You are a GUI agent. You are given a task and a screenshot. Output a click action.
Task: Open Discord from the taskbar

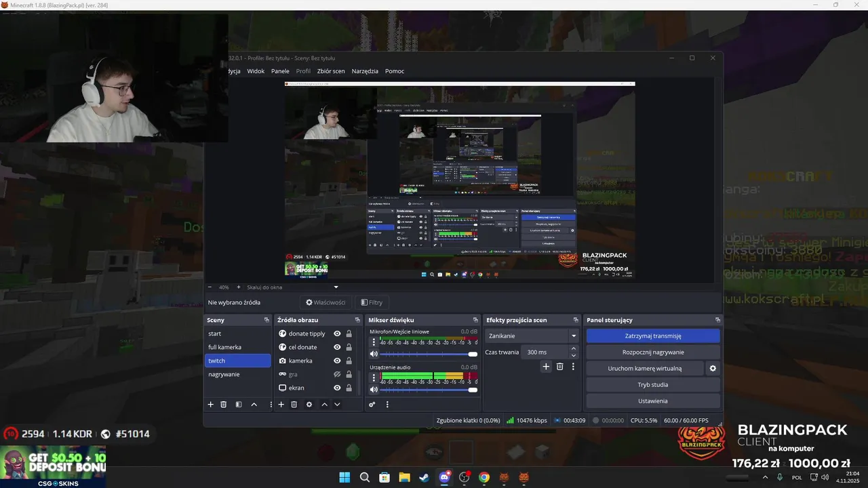coord(445,477)
